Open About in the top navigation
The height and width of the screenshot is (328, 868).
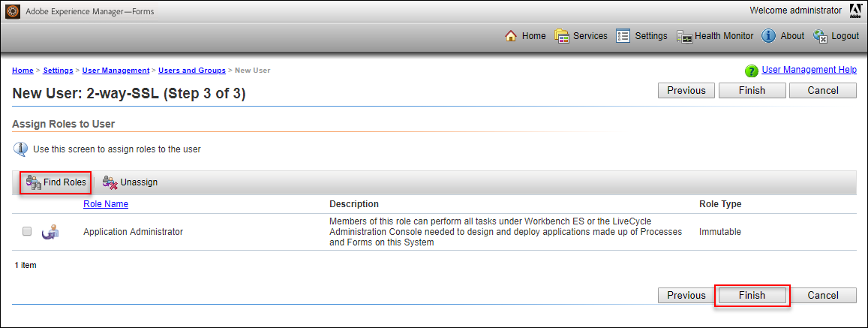(792, 36)
